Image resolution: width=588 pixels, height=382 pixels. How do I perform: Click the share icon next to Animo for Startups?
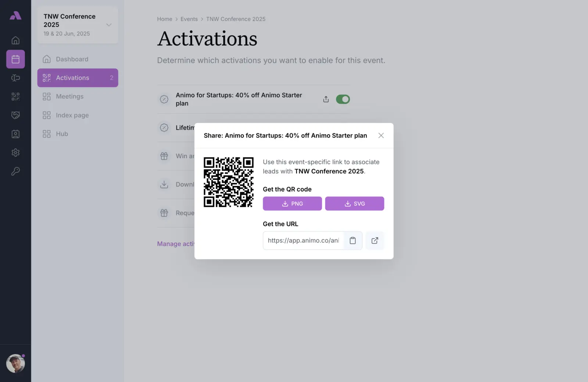326,99
